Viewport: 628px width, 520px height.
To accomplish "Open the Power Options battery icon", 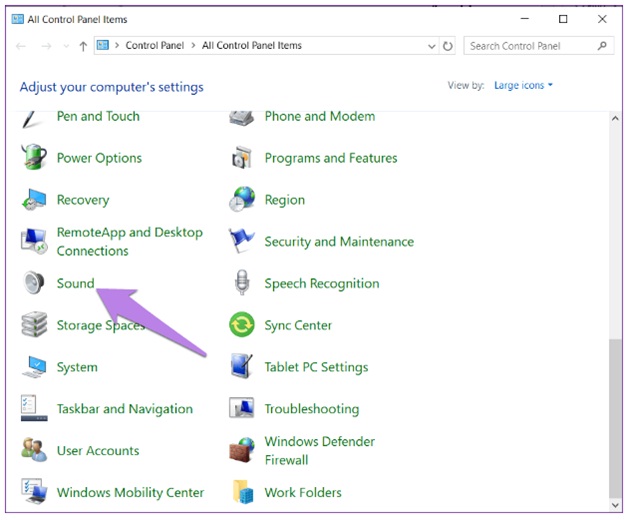I will [34, 157].
